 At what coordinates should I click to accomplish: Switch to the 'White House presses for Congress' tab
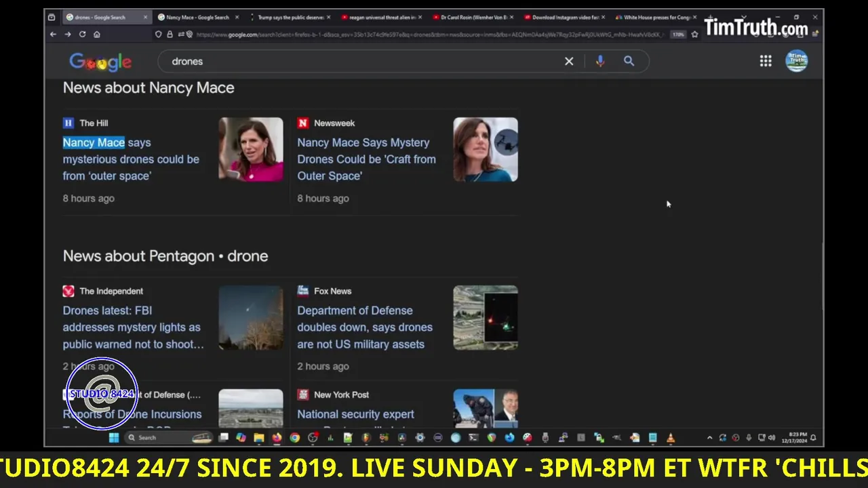point(656,17)
